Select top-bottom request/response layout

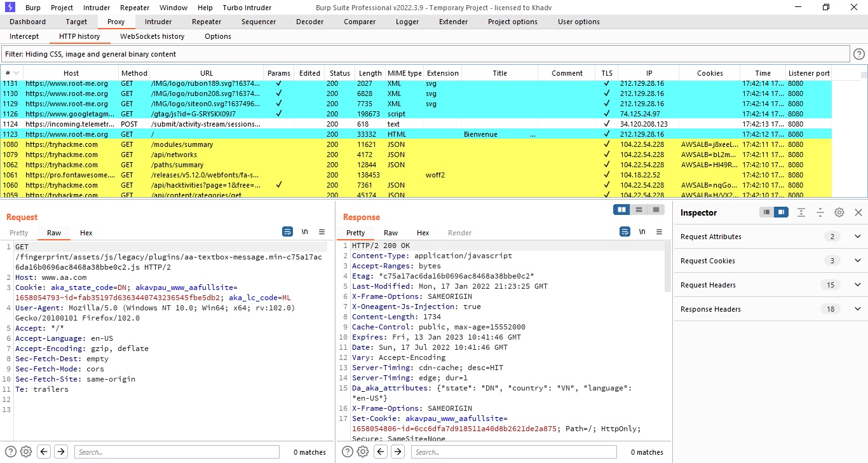point(639,209)
